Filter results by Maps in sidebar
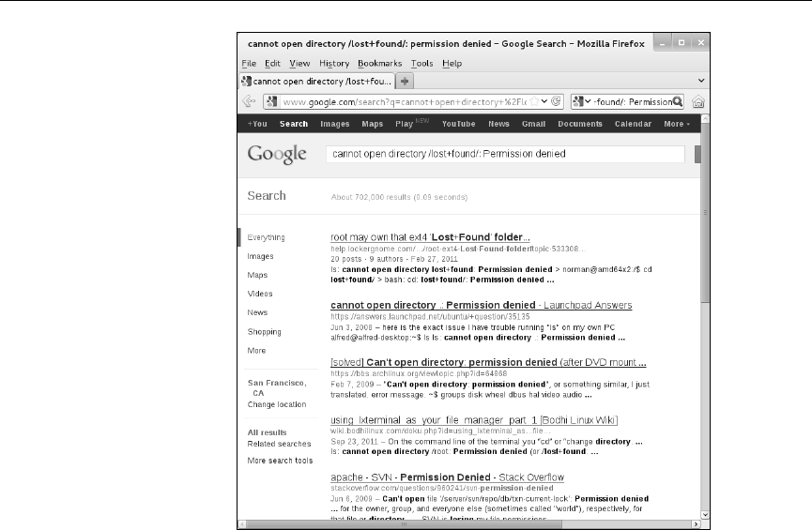Screen dimensions: 812x530 [x=257, y=275]
